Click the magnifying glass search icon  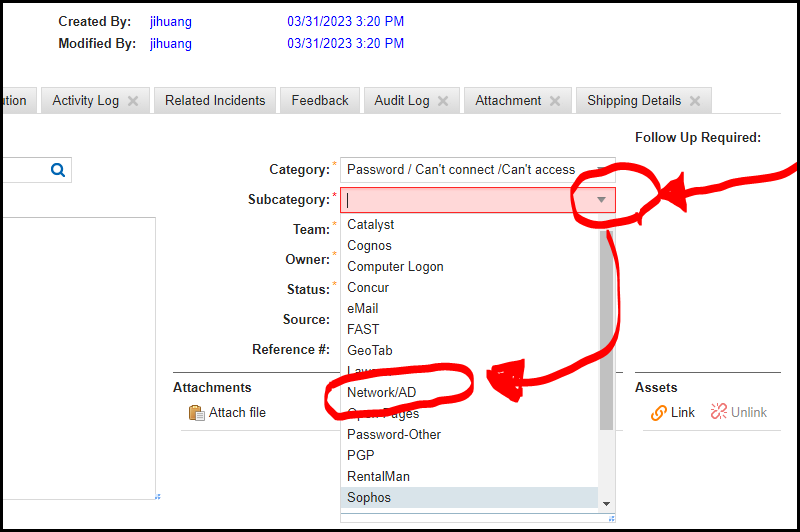(x=58, y=170)
